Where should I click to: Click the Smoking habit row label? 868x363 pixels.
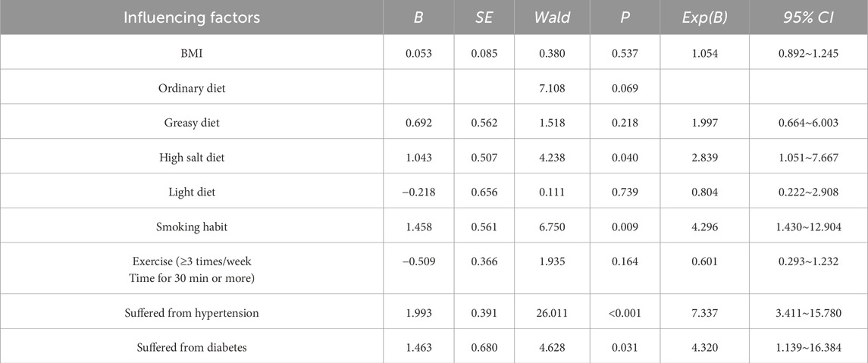click(192, 226)
